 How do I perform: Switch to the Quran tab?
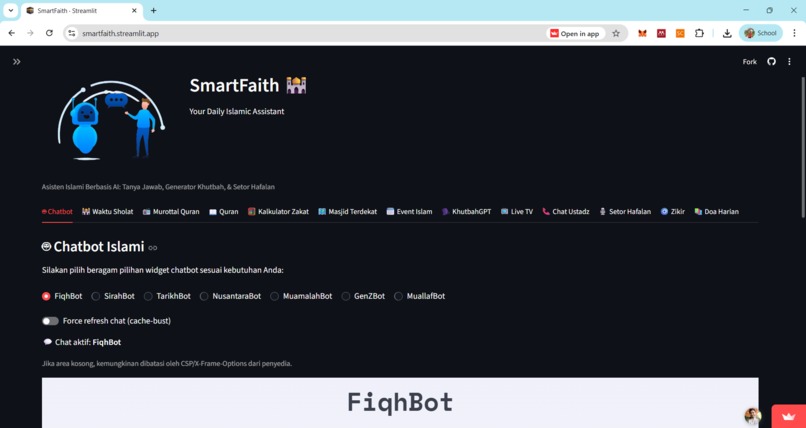coord(224,212)
